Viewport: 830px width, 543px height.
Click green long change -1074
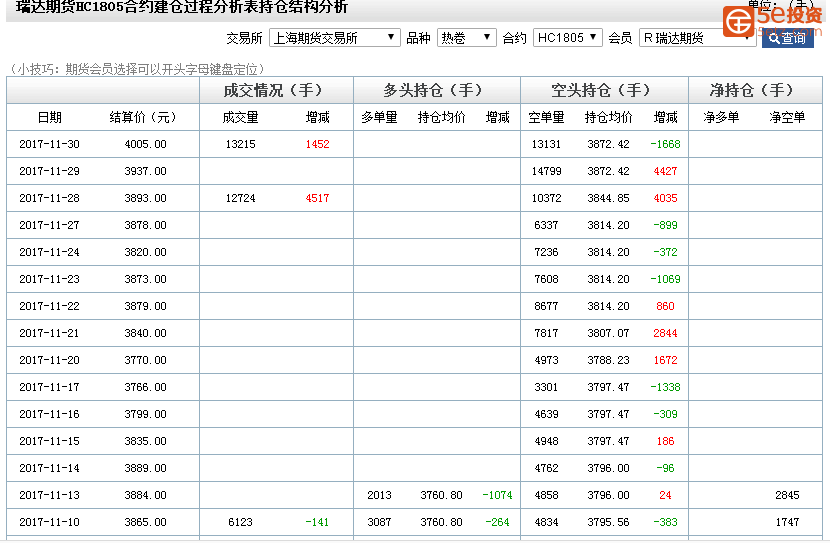(498, 495)
